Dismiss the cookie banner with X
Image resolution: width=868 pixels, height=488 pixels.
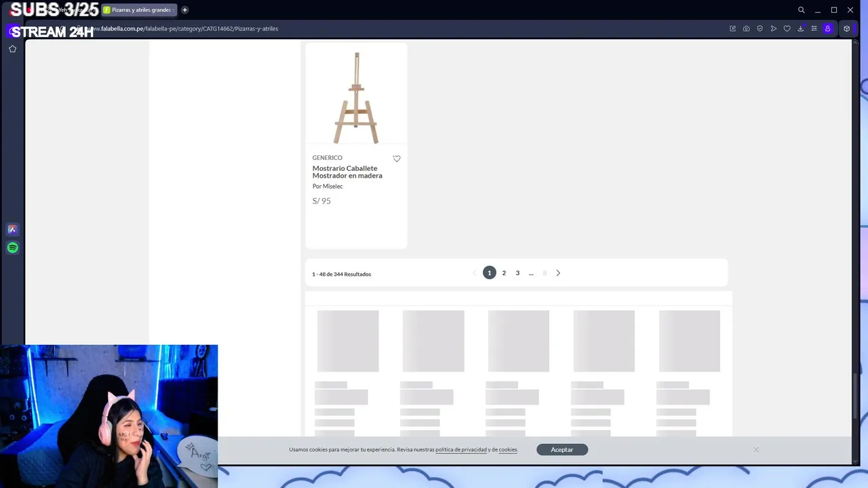756,449
